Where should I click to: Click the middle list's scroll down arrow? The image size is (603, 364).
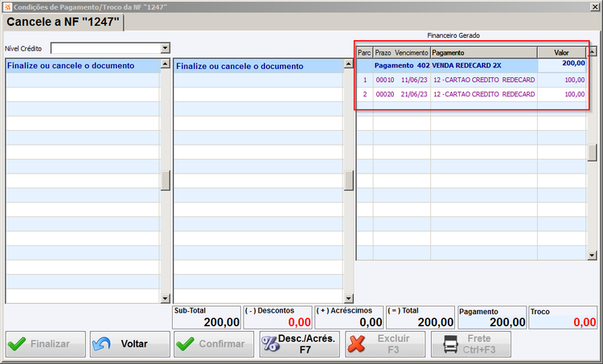coord(349,298)
